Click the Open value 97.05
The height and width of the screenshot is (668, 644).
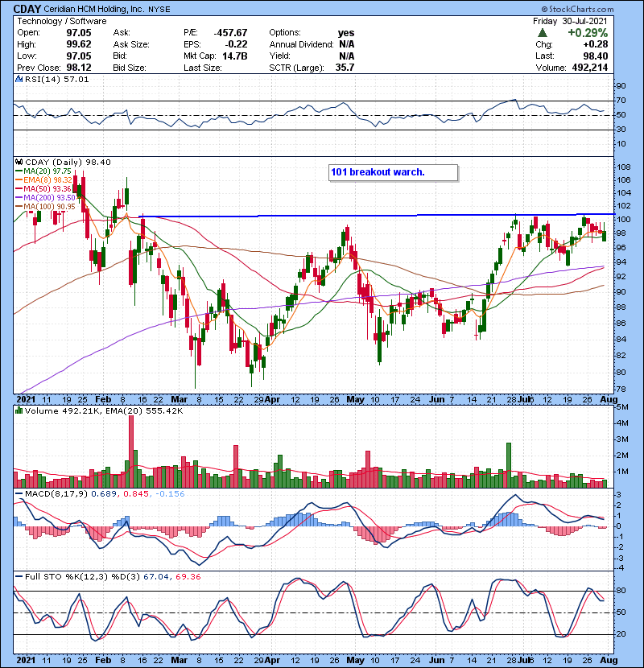click(x=79, y=33)
